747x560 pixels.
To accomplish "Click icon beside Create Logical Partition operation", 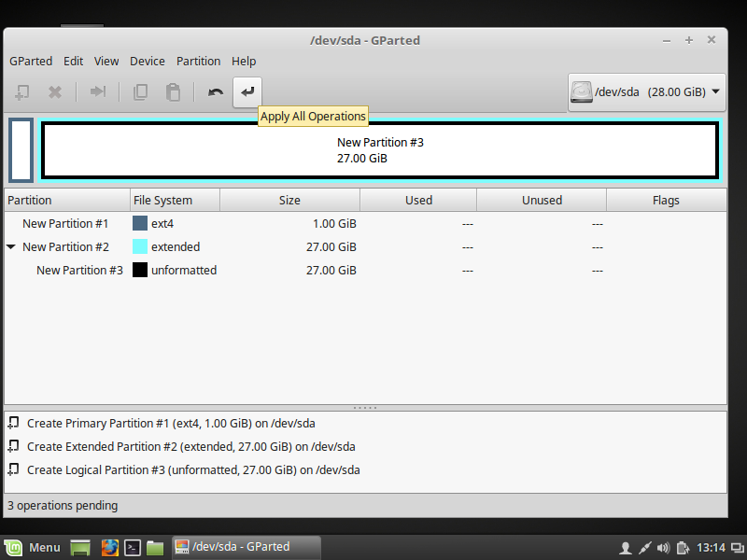I will [13, 469].
